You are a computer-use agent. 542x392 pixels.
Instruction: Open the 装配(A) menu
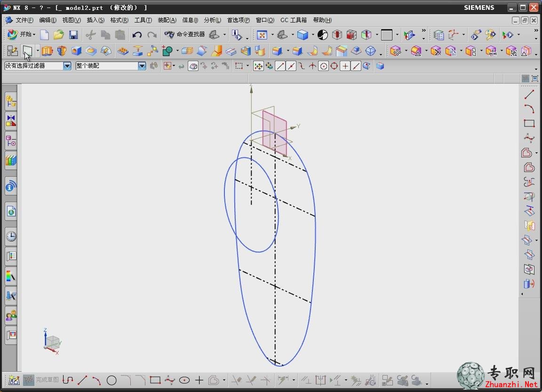[x=167, y=20]
